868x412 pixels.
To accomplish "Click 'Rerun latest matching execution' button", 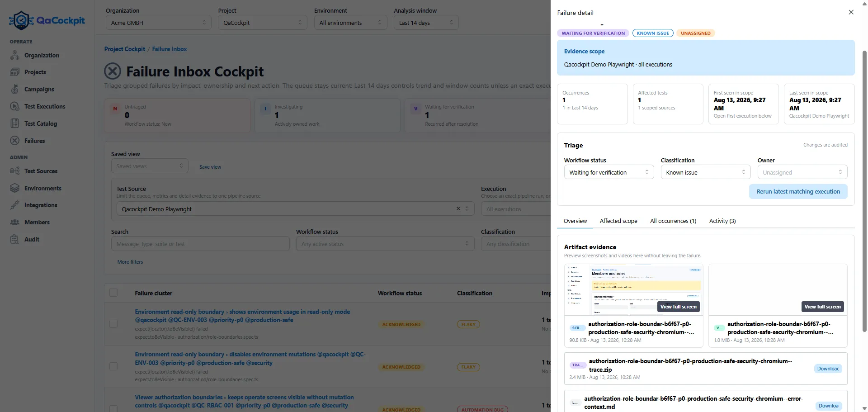I will point(798,191).
